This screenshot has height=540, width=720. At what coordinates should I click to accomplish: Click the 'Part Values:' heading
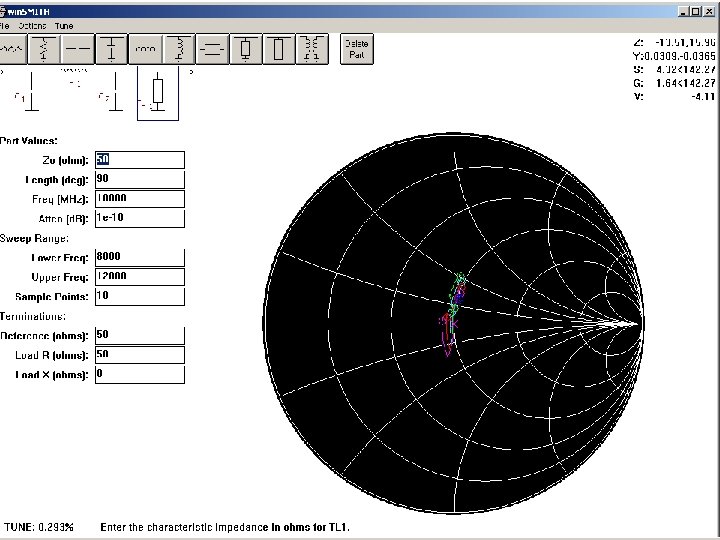click(28, 141)
